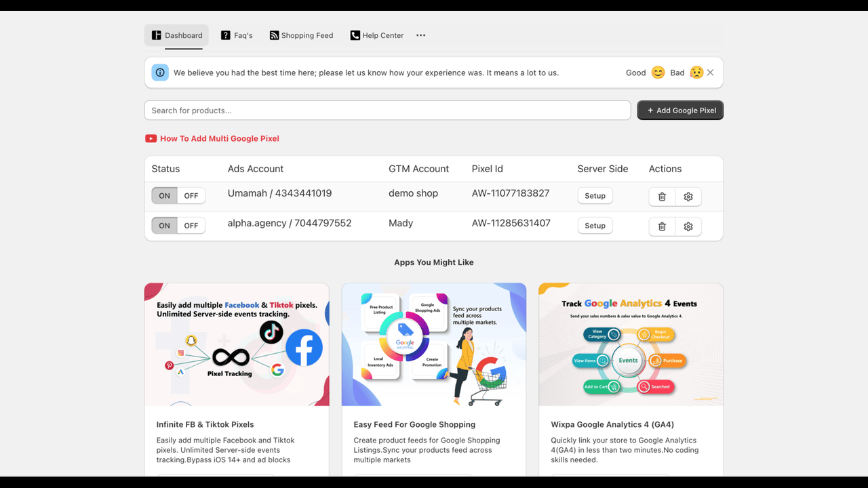868x488 pixels.
Task: Click the GTM Account column header
Action: click(419, 169)
